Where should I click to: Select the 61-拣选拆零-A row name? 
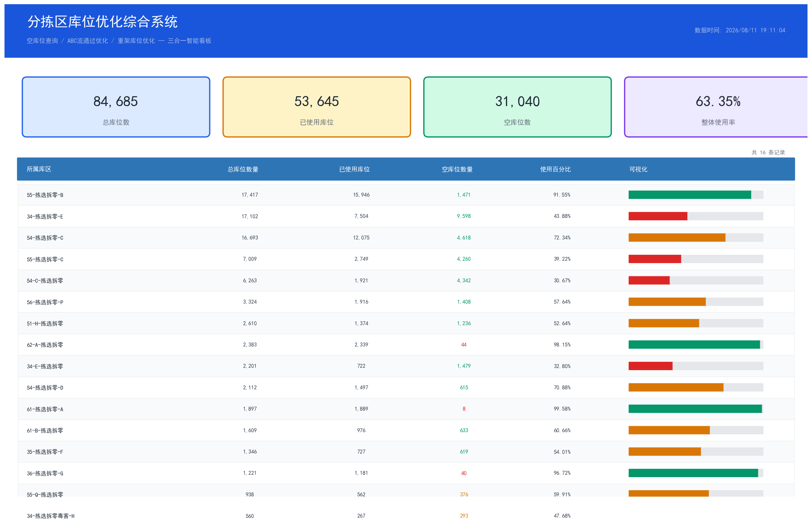point(45,409)
